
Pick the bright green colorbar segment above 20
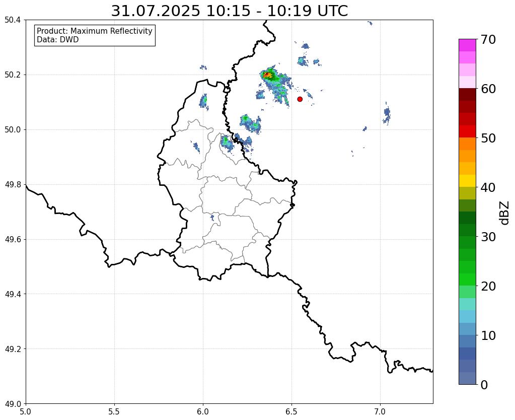467,279
